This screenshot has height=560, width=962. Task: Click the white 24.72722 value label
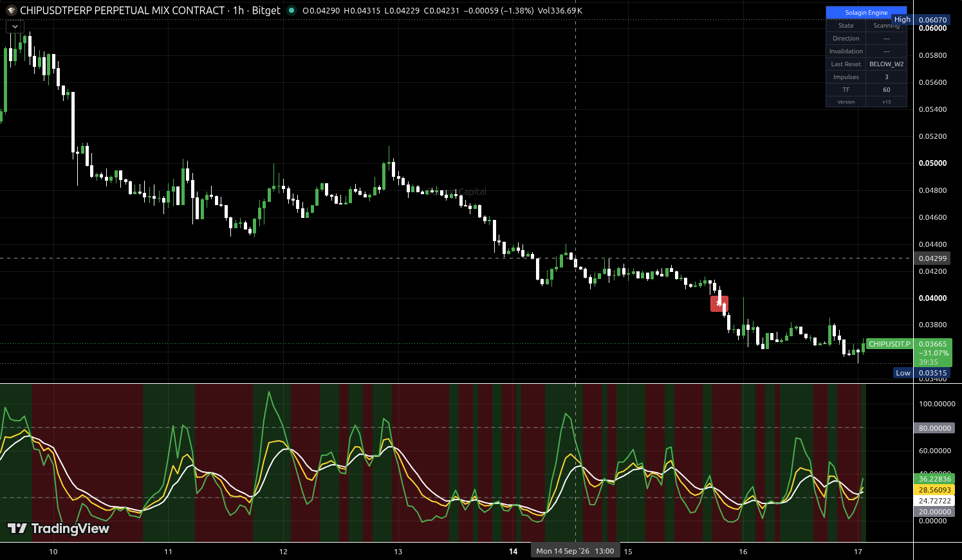tap(934, 501)
